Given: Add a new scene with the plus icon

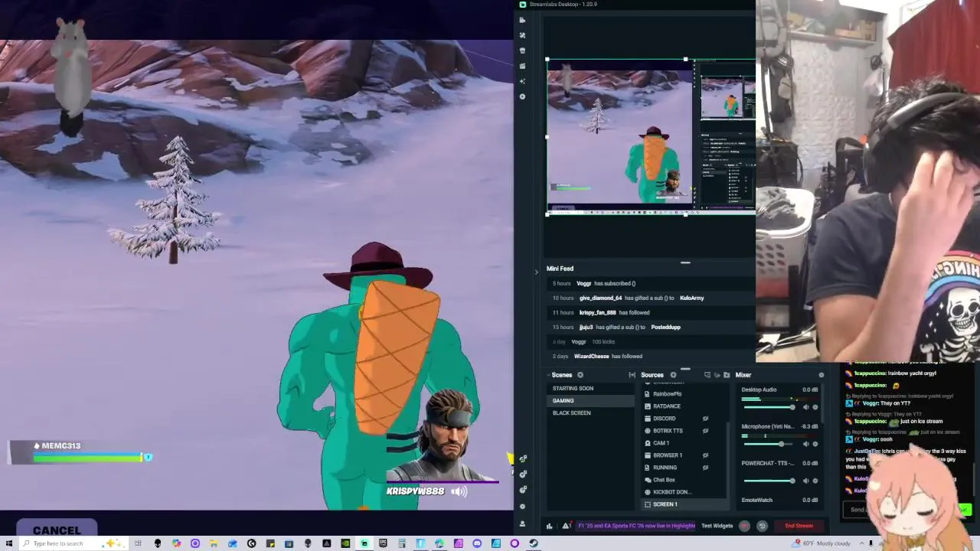Looking at the screenshot, I should pyautogui.click(x=580, y=375).
